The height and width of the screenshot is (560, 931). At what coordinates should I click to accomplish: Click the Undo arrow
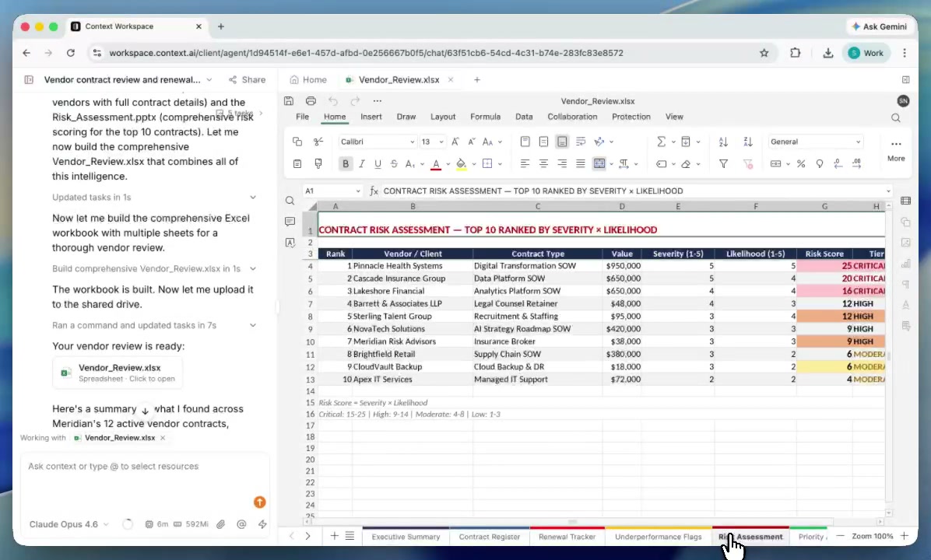coord(333,101)
